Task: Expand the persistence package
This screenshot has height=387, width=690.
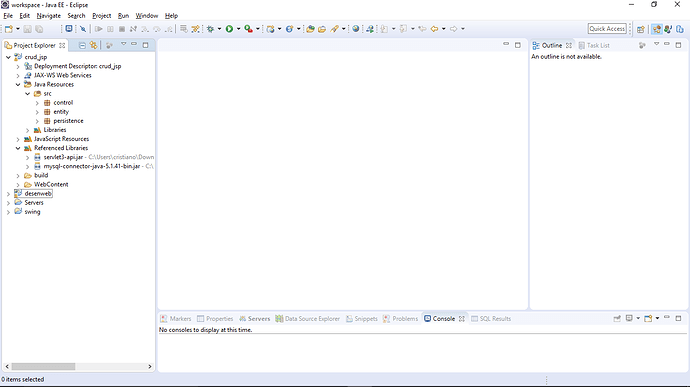Action: [37, 121]
